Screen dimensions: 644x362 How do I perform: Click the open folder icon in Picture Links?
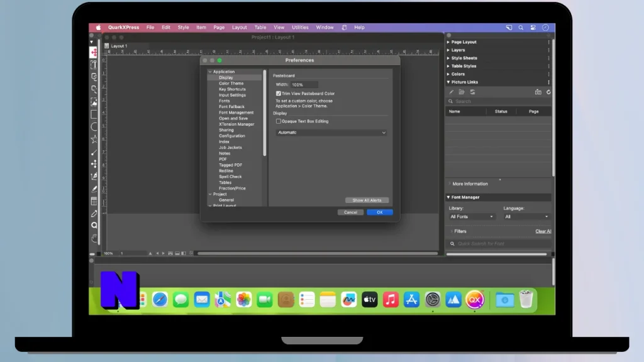tap(462, 92)
